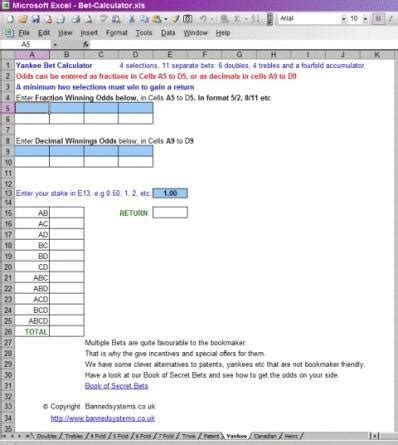Open the Window menu

196,33
